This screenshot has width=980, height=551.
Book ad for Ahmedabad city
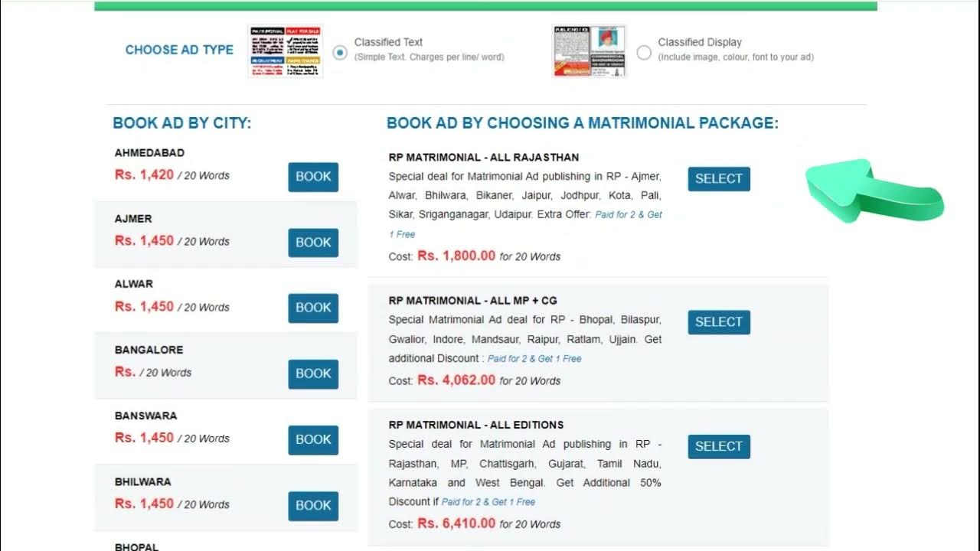(313, 177)
